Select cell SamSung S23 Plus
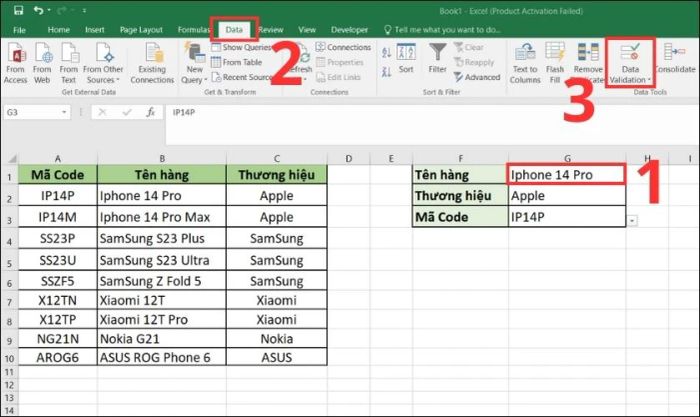 pyautogui.click(x=162, y=238)
